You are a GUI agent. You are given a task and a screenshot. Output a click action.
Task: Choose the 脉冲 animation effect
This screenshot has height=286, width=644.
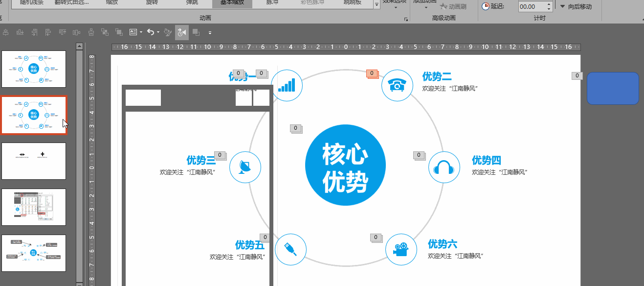(x=272, y=2)
